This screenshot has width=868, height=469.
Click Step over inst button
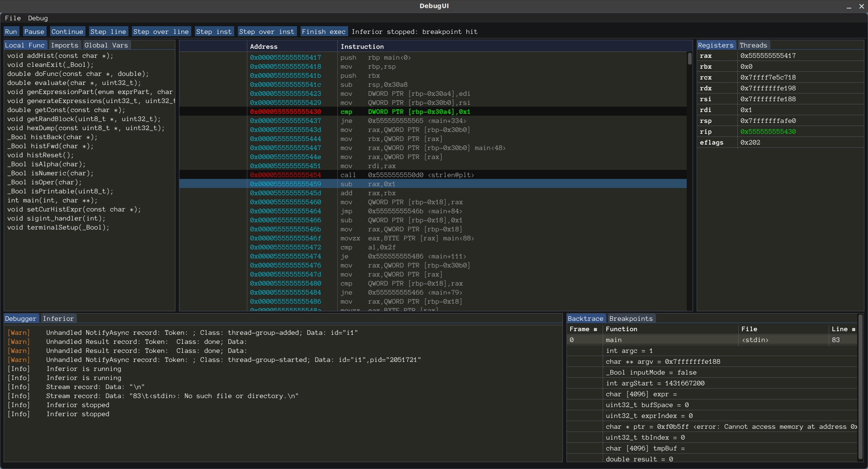[x=267, y=32]
